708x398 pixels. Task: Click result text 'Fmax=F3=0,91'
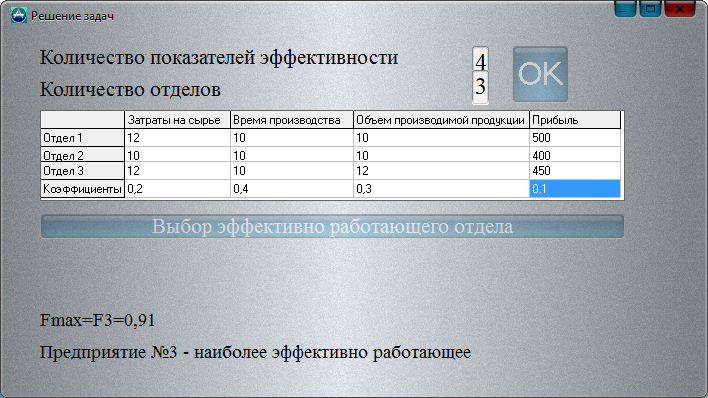98,320
